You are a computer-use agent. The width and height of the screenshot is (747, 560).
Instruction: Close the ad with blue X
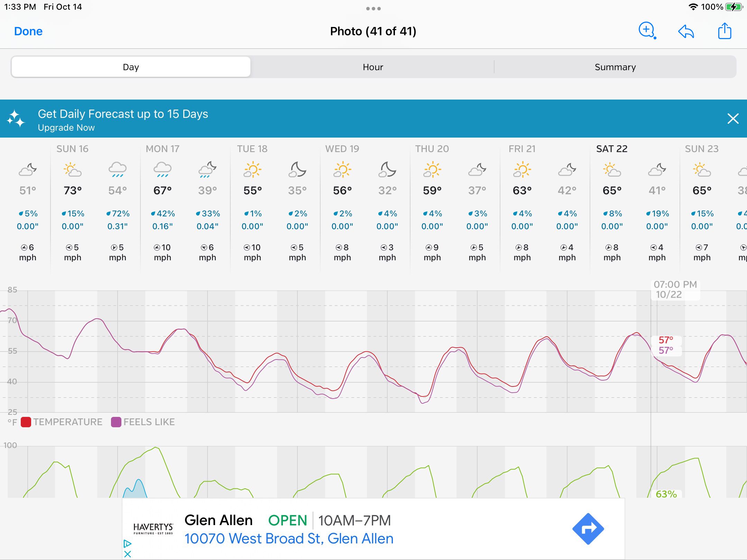click(x=127, y=554)
